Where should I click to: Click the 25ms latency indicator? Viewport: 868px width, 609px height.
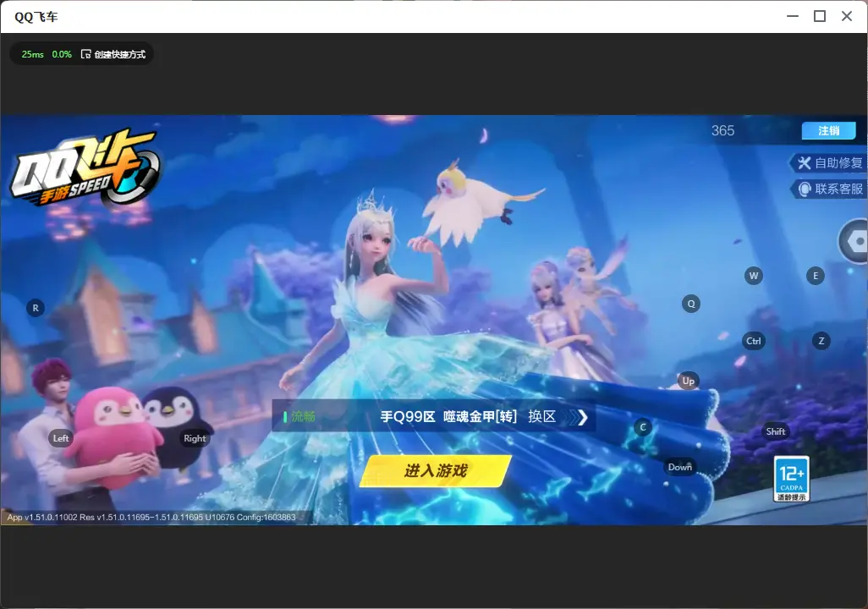tap(33, 54)
